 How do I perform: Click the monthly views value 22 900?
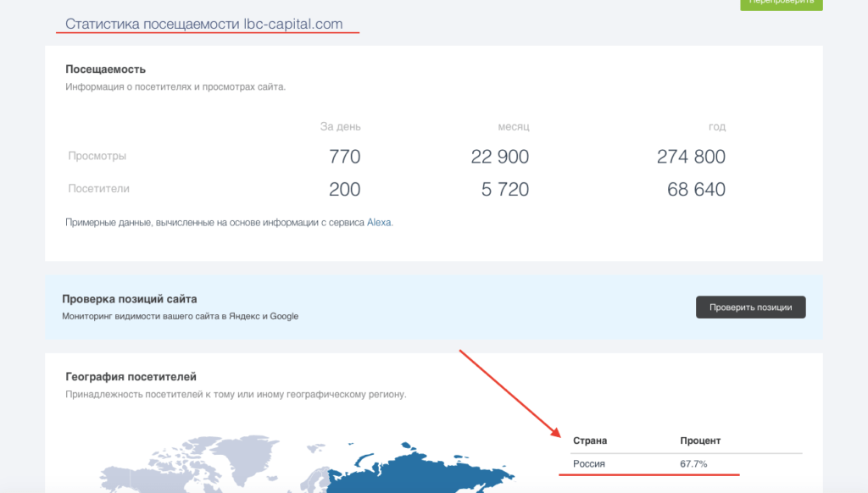(499, 157)
